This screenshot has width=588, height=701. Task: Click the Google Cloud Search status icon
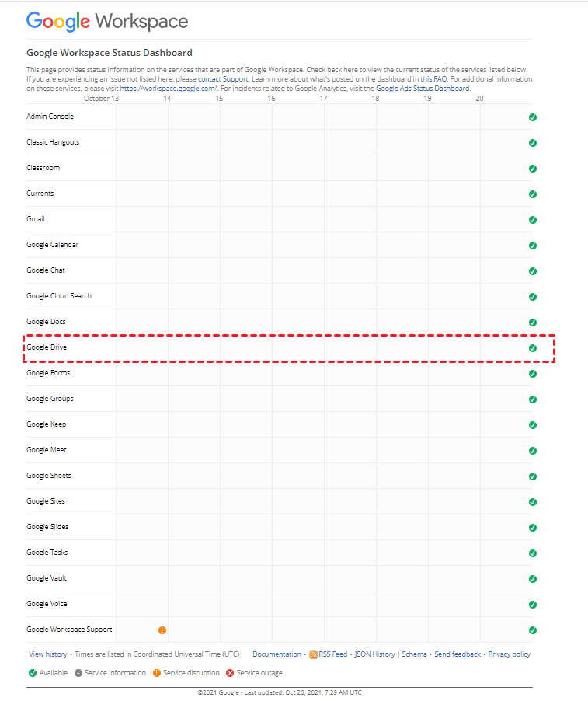point(533,297)
